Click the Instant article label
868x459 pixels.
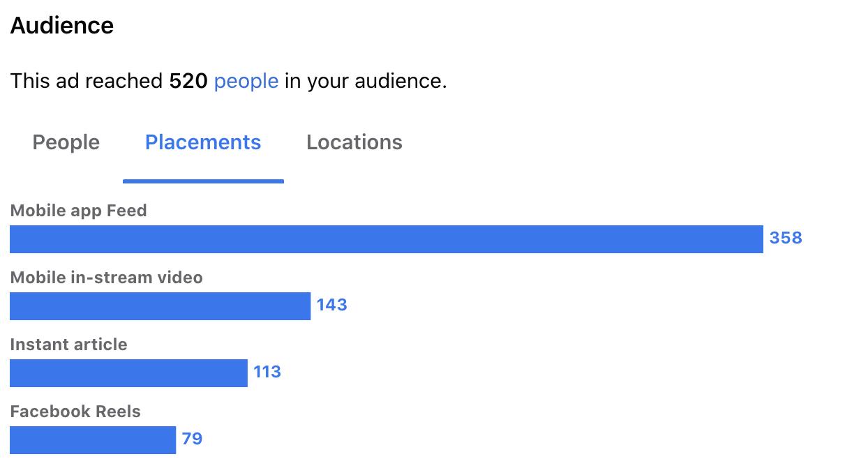pos(69,345)
